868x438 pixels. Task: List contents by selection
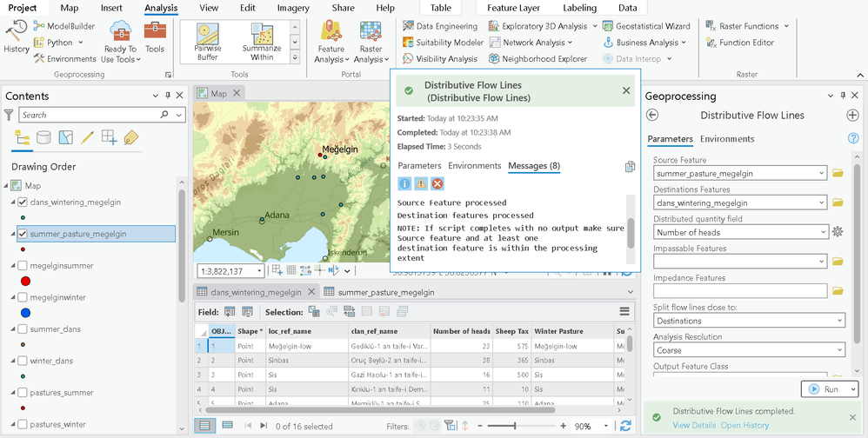pyautogui.click(x=66, y=137)
